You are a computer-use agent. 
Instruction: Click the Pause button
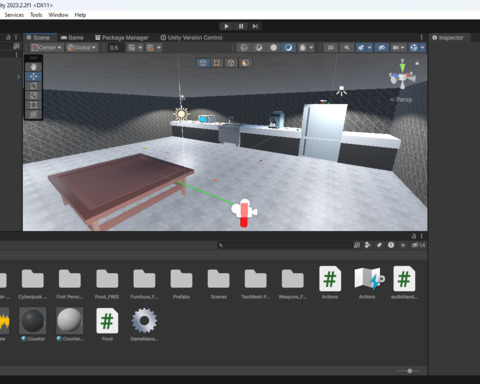point(241,26)
